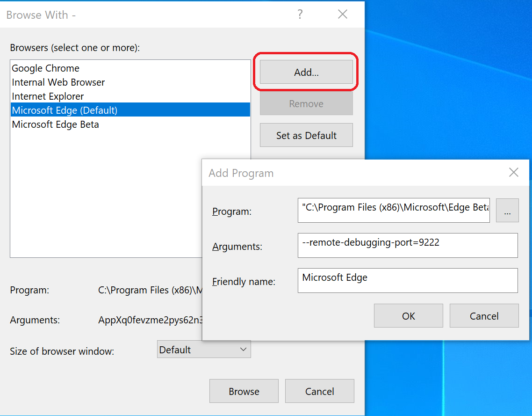Select Google Chrome in the browsers list
The height and width of the screenshot is (416, 532).
click(130, 68)
